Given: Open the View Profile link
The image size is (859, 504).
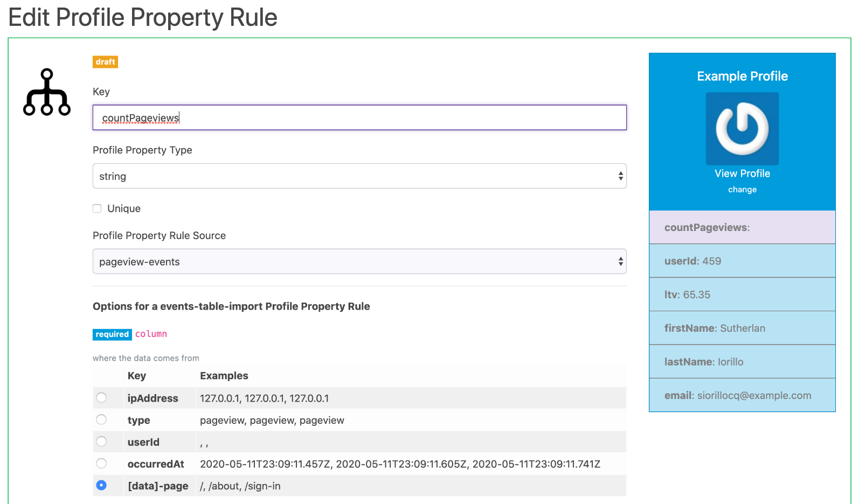Looking at the screenshot, I should click(x=742, y=173).
